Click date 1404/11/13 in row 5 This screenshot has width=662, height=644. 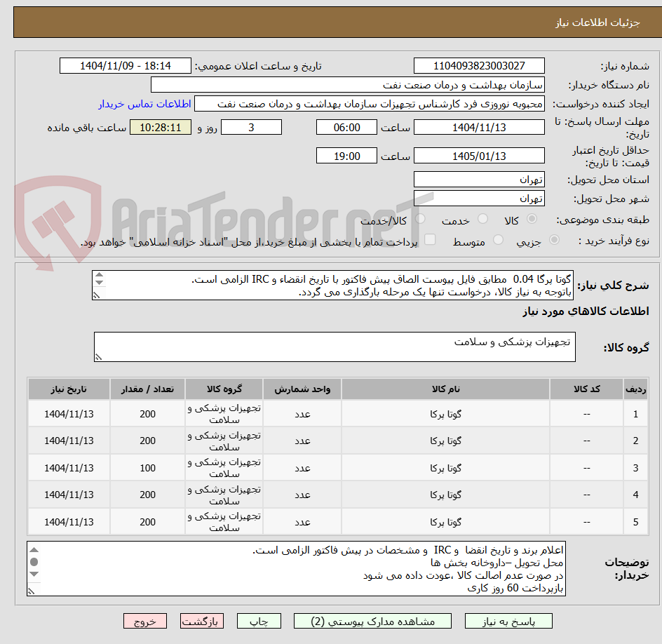pos(69,522)
